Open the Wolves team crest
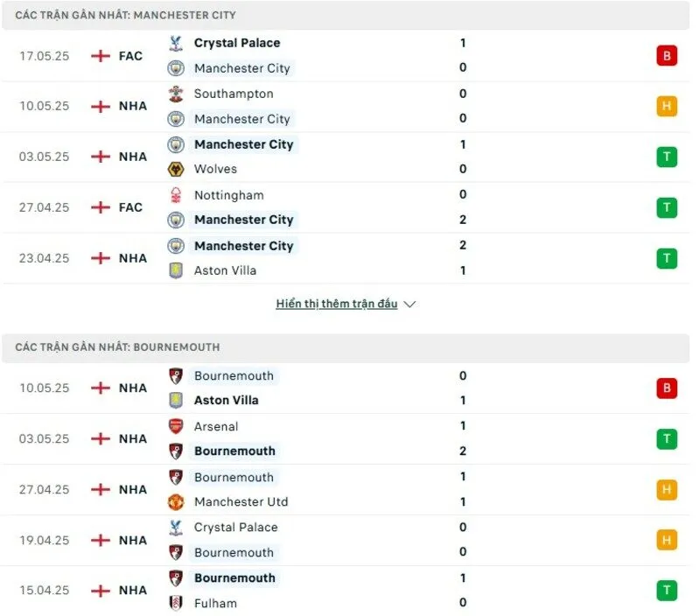Screen dimensions: 700x616 (x=175, y=169)
